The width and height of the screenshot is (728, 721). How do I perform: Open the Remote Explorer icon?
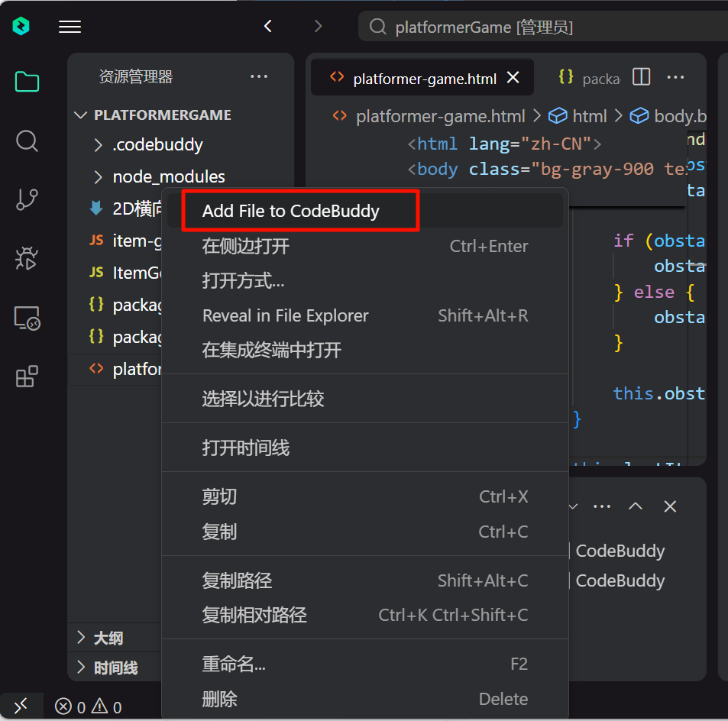click(27, 318)
